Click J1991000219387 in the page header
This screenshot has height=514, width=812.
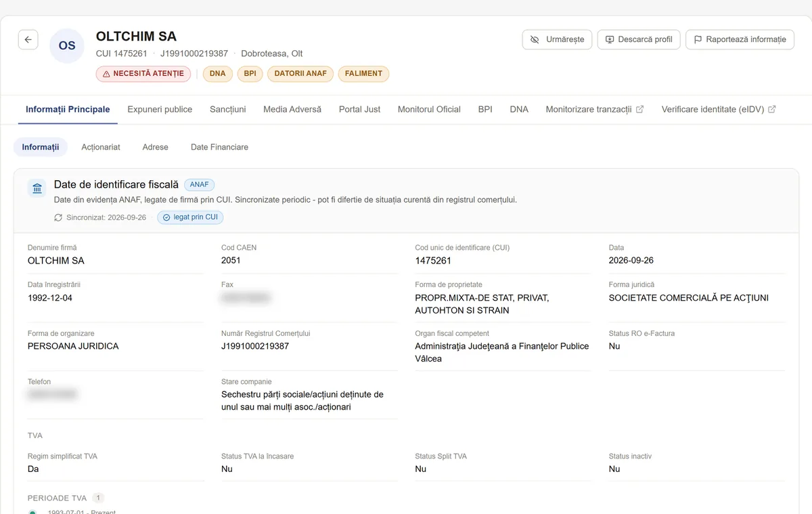click(x=194, y=53)
